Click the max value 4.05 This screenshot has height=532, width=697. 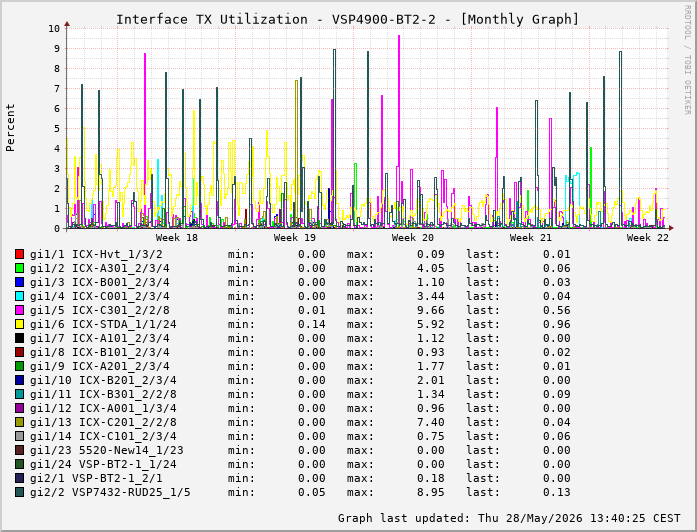[x=430, y=268]
